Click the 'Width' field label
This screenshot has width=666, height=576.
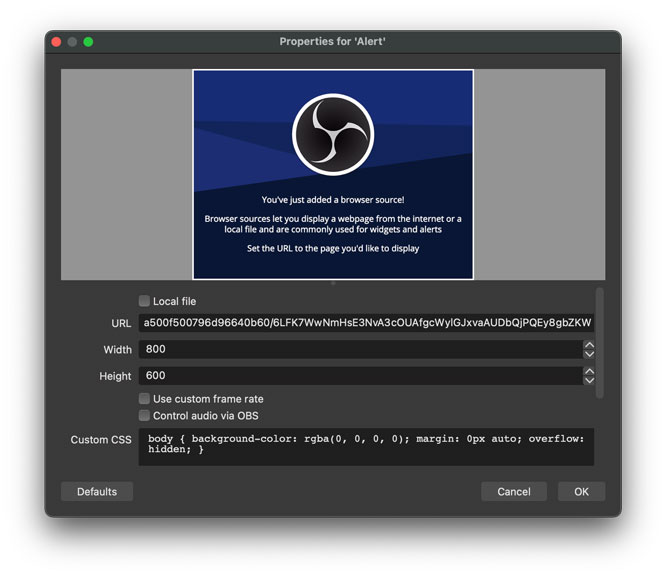pyautogui.click(x=118, y=350)
